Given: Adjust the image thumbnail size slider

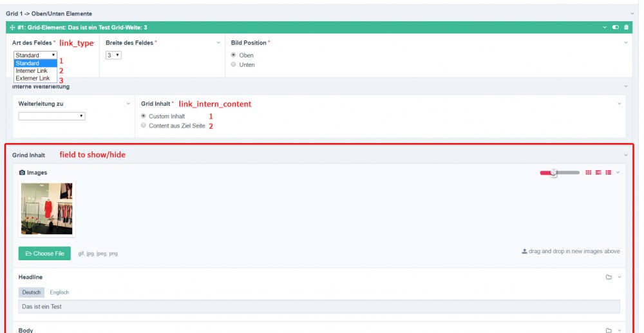Looking at the screenshot, I should (553, 173).
